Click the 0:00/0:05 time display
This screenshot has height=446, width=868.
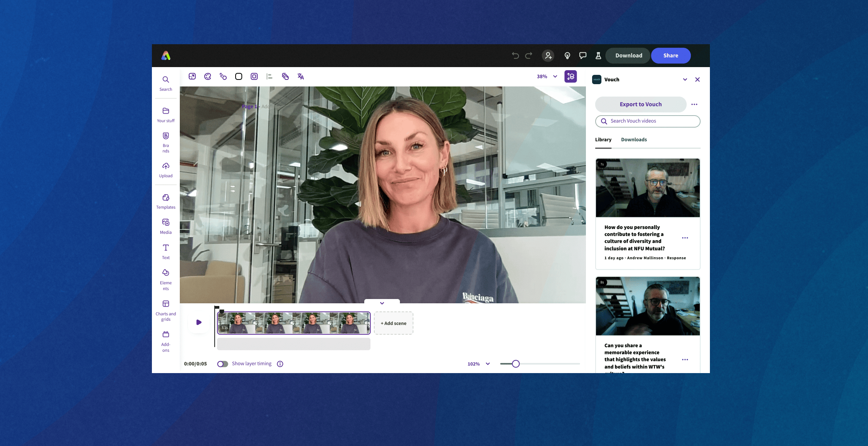[195, 364]
